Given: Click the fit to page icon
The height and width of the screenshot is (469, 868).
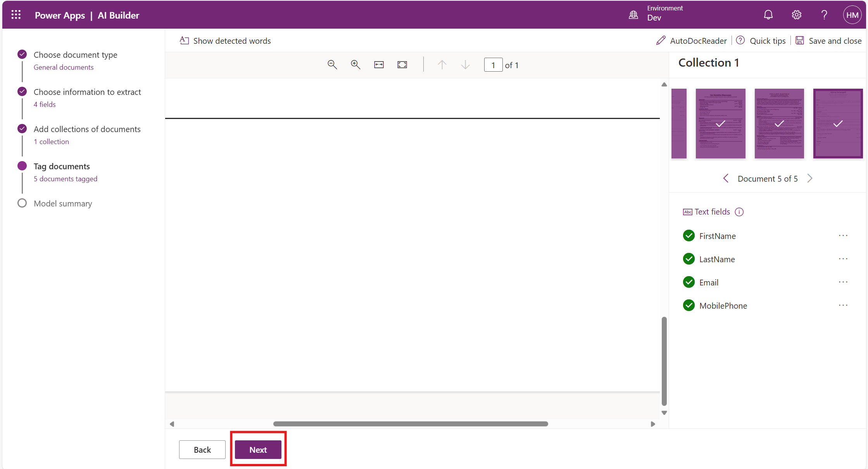Looking at the screenshot, I should [402, 65].
